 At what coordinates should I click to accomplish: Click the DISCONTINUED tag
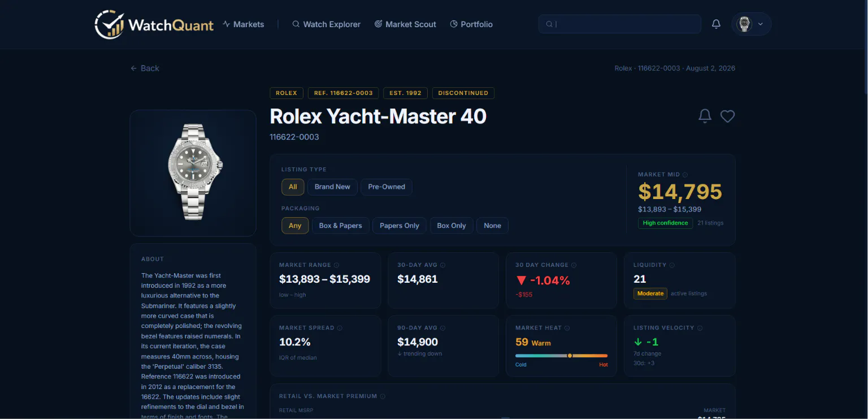click(463, 93)
